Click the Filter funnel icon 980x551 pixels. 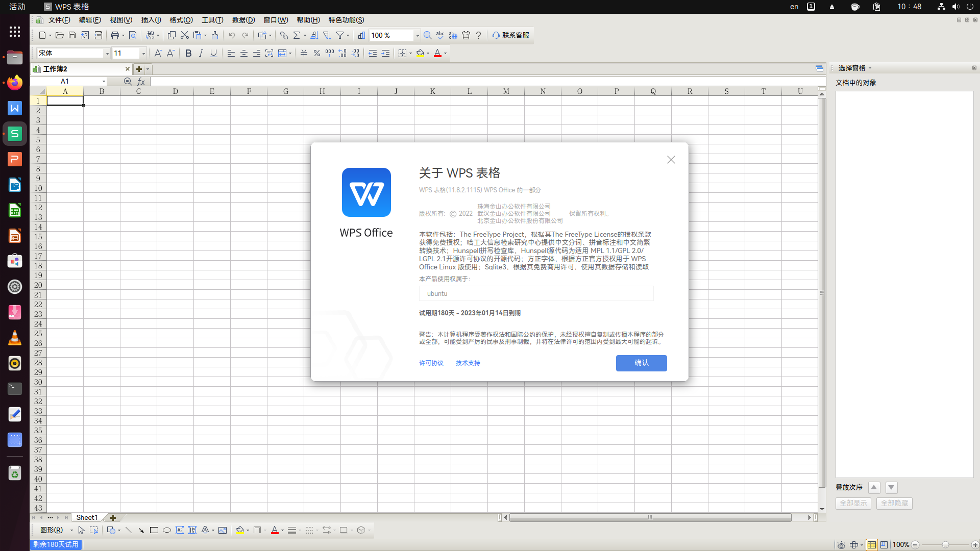point(340,35)
